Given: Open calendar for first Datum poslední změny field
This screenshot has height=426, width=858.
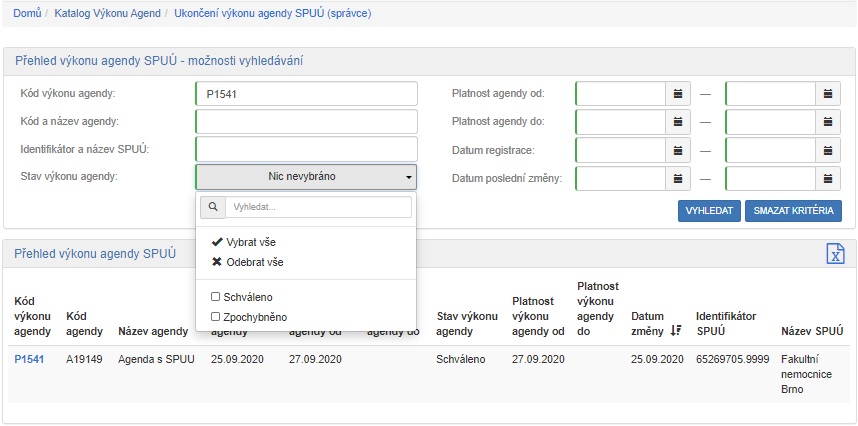Looking at the screenshot, I should pos(678,179).
